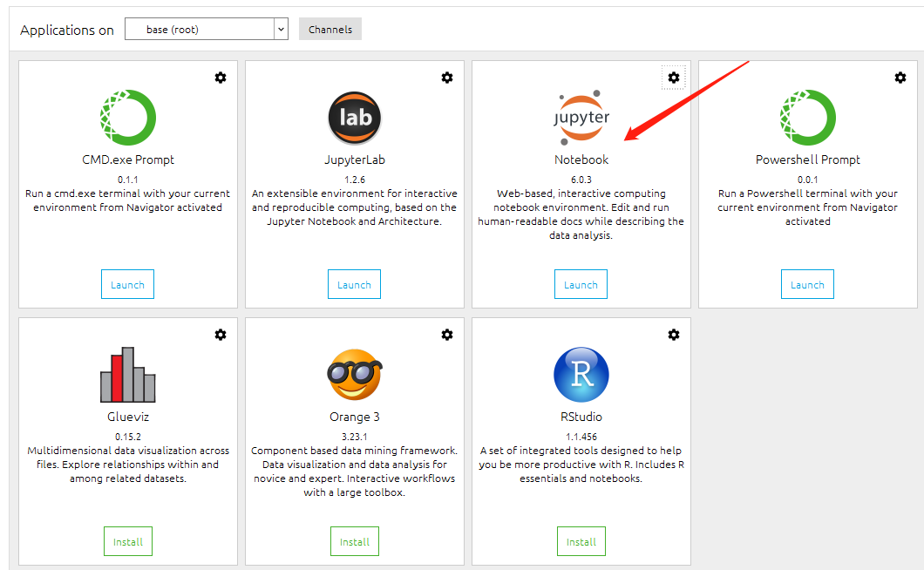Open the base (root) environment dropdown
Screen dimensions: 924x570
pos(207,29)
